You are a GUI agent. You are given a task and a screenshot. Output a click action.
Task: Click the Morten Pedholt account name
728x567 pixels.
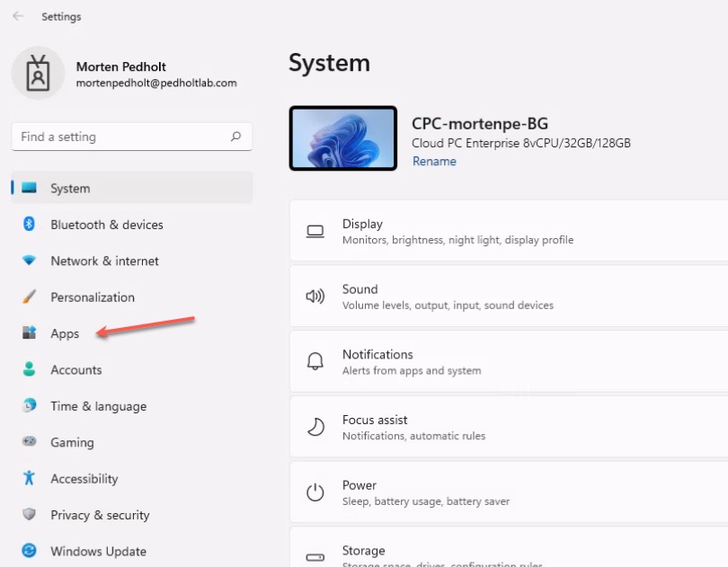pyautogui.click(x=120, y=66)
